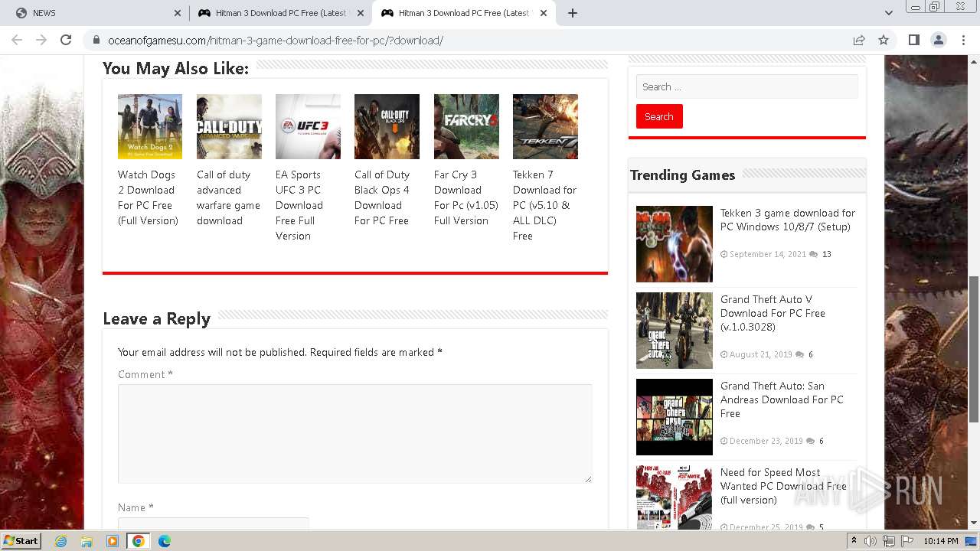
Task: Click the red Search button
Action: 659,116
